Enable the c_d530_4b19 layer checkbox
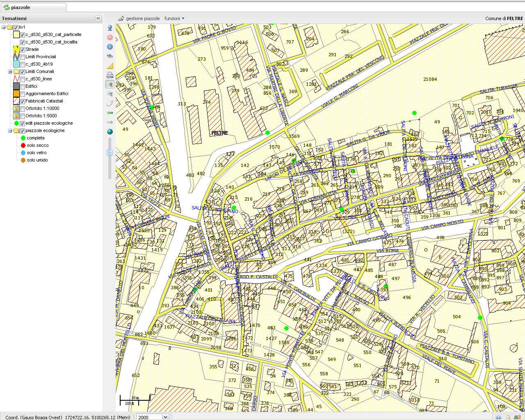 click(23, 64)
